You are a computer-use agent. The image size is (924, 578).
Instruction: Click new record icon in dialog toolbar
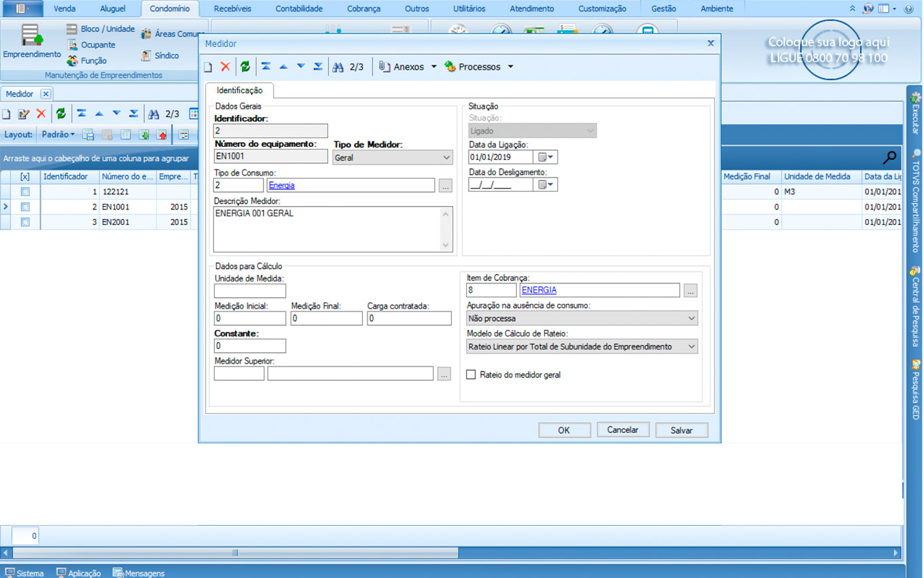pyautogui.click(x=209, y=67)
